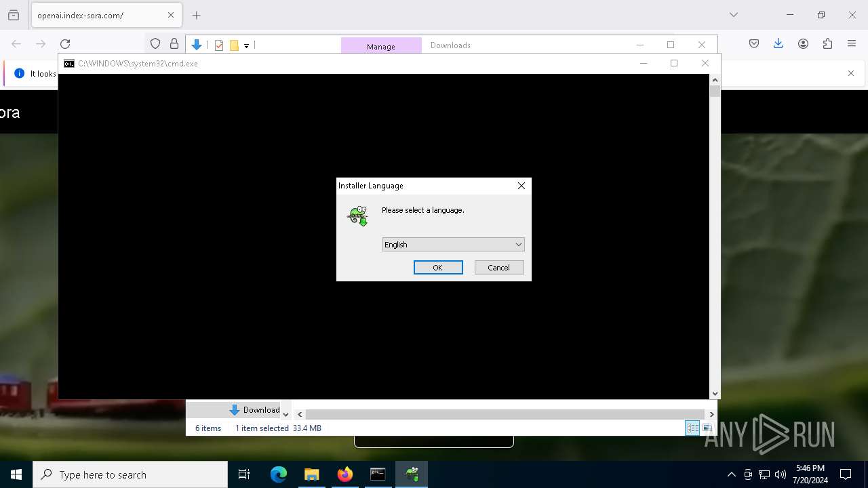
Task: Open Firefox list all tabs chevron
Action: (x=734, y=15)
